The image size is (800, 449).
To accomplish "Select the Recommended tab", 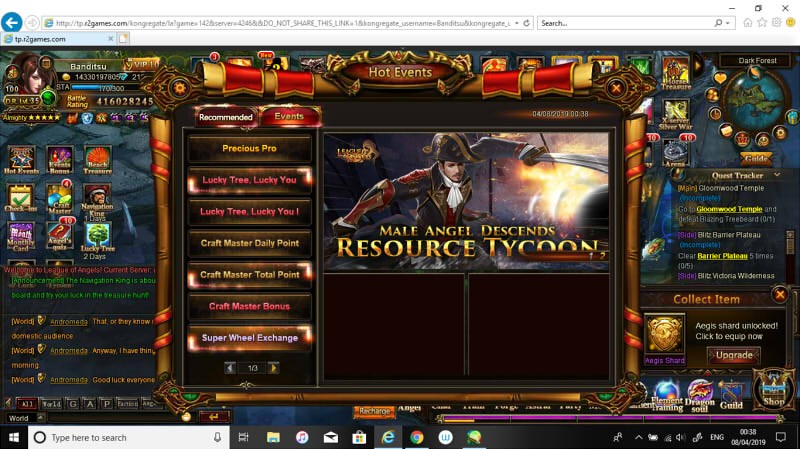I will coord(226,117).
